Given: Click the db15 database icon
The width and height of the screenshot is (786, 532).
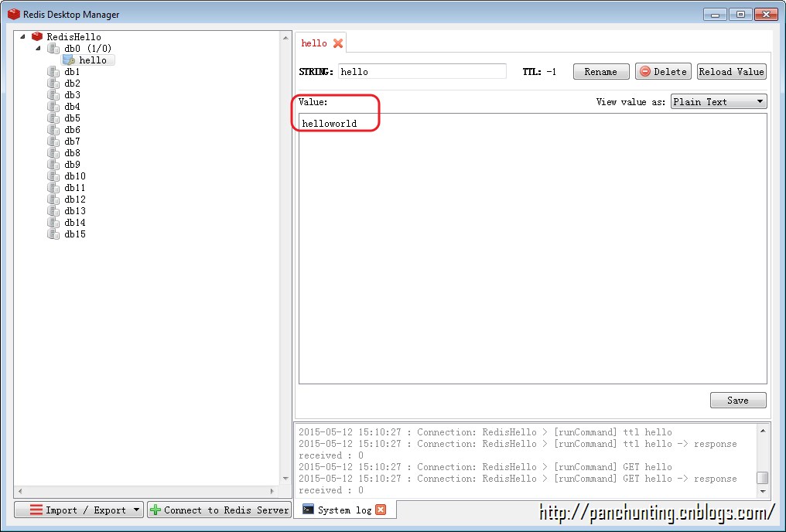Looking at the screenshot, I should [x=53, y=234].
